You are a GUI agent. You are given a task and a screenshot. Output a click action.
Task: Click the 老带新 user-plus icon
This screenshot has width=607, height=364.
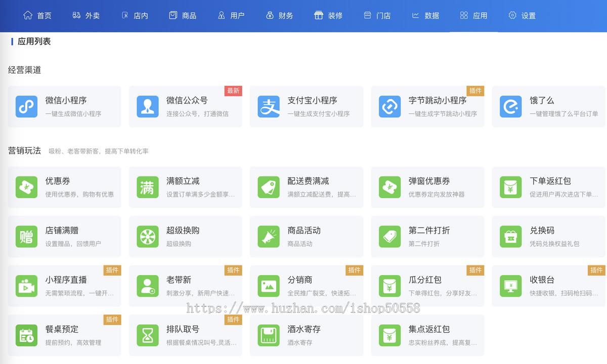(x=148, y=286)
